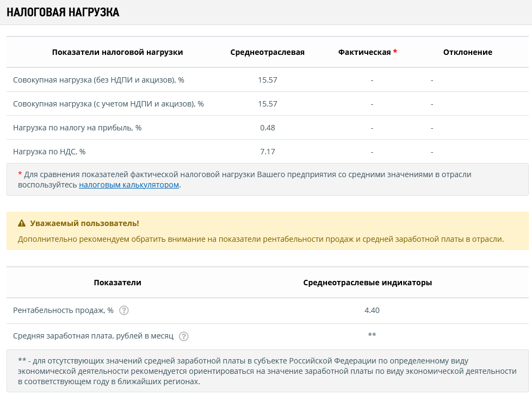Click help icon next to Рентабельность продаж
The height and width of the screenshot is (401, 532).
[x=124, y=310]
